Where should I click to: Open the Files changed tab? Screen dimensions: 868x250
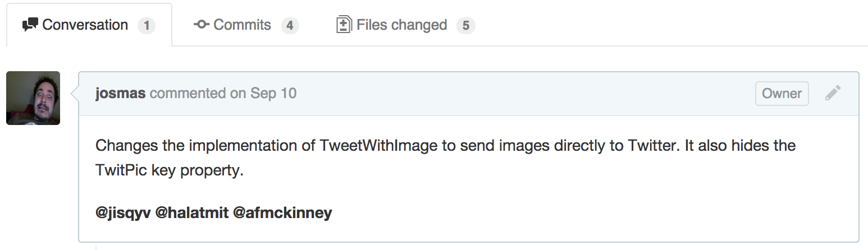405,25
